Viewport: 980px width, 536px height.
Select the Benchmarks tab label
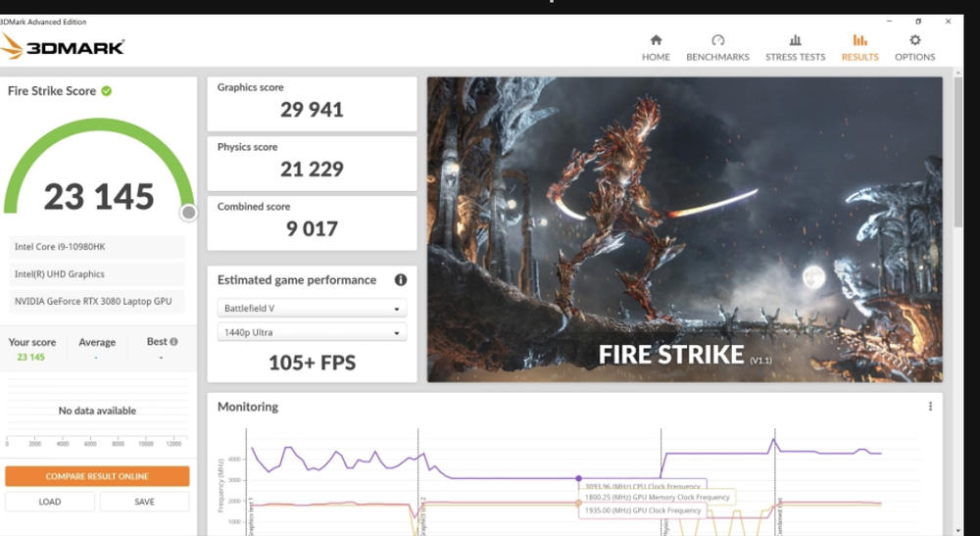tap(717, 57)
